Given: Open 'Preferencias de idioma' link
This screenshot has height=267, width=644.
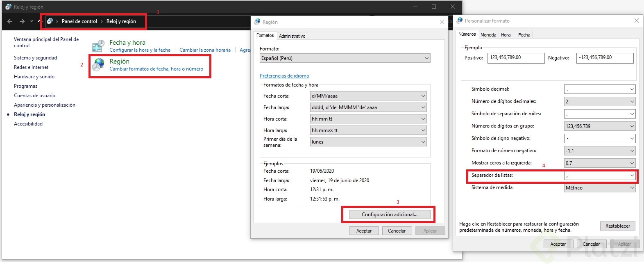Looking at the screenshot, I should coord(284,76).
